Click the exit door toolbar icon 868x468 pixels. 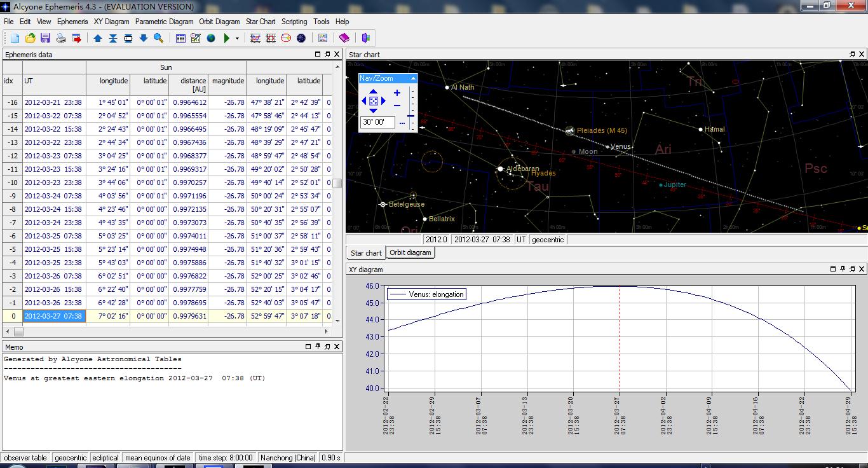[x=366, y=38]
